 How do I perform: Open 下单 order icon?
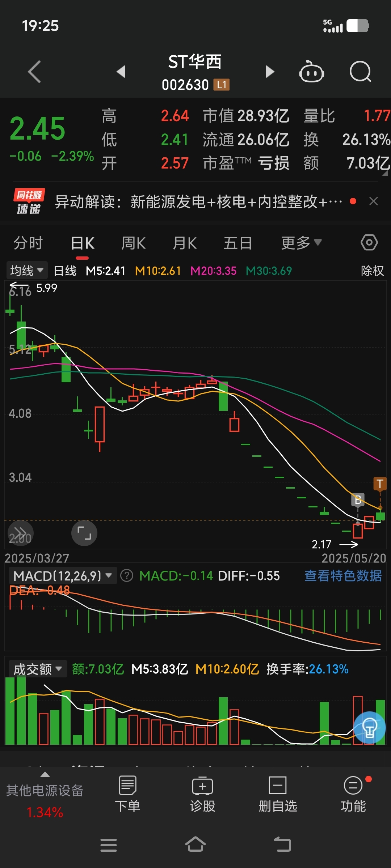pos(127,794)
